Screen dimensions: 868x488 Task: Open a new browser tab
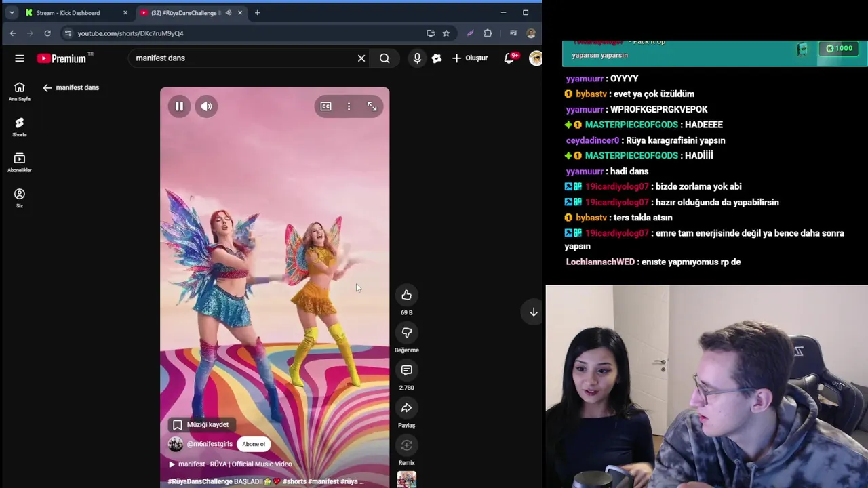click(x=257, y=13)
